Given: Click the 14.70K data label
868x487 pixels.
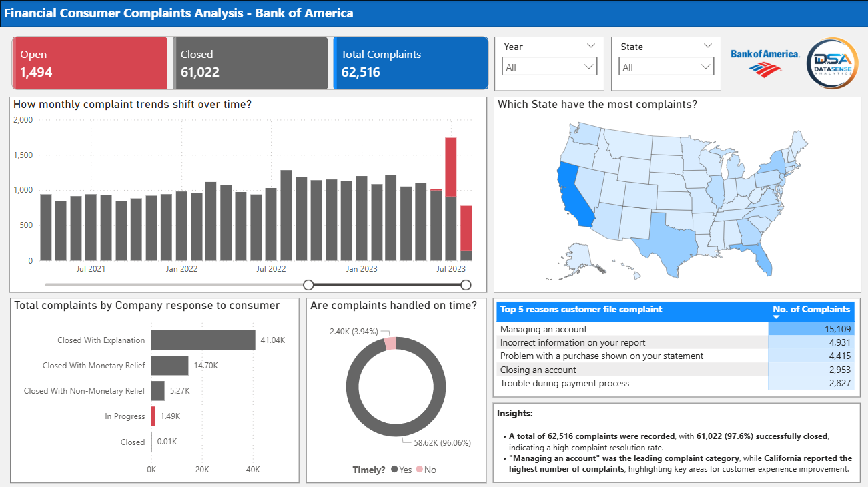Looking at the screenshot, I should point(206,366).
